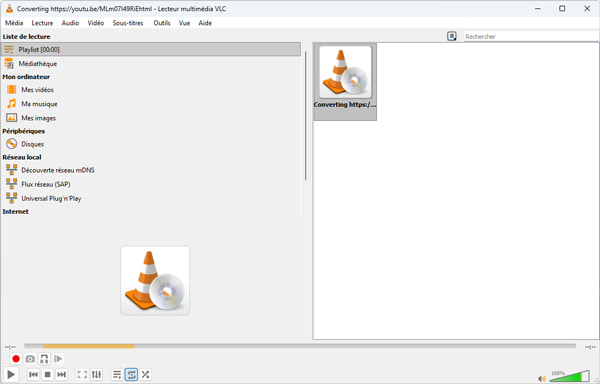This screenshot has height=384, width=600.
Task: Toggle the playlist view button
Action: pyautogui.click(x=117, y=374)
